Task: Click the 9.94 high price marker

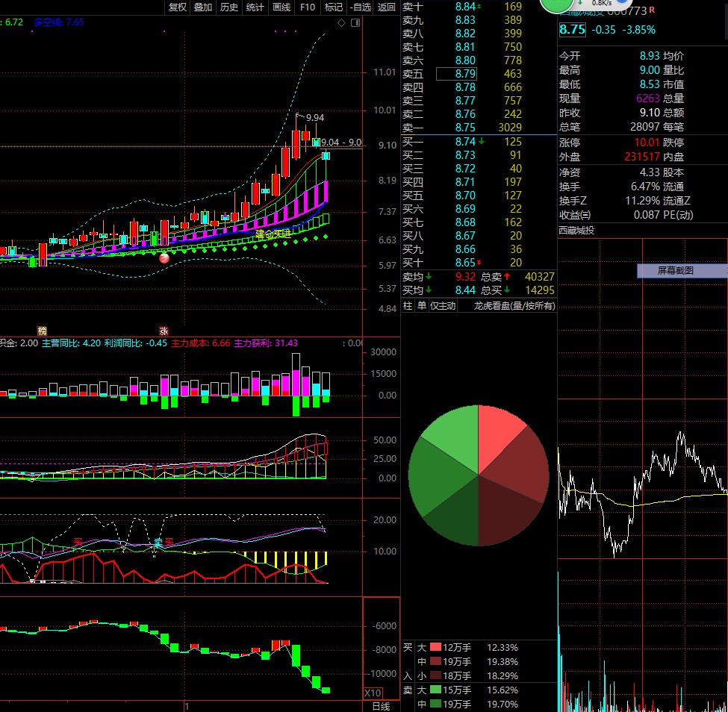Action: pyautogui.click(x=315, y=118)
